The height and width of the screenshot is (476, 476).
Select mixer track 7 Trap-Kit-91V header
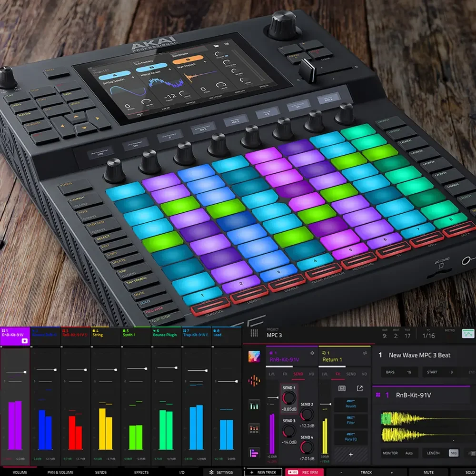click(x=197, y=337)
